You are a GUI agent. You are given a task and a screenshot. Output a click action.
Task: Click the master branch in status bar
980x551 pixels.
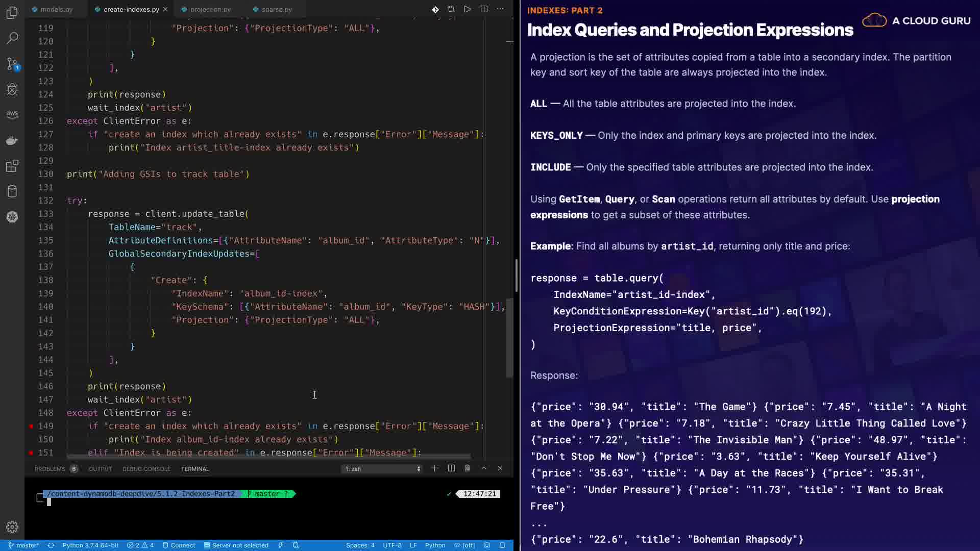click(23, 545)
